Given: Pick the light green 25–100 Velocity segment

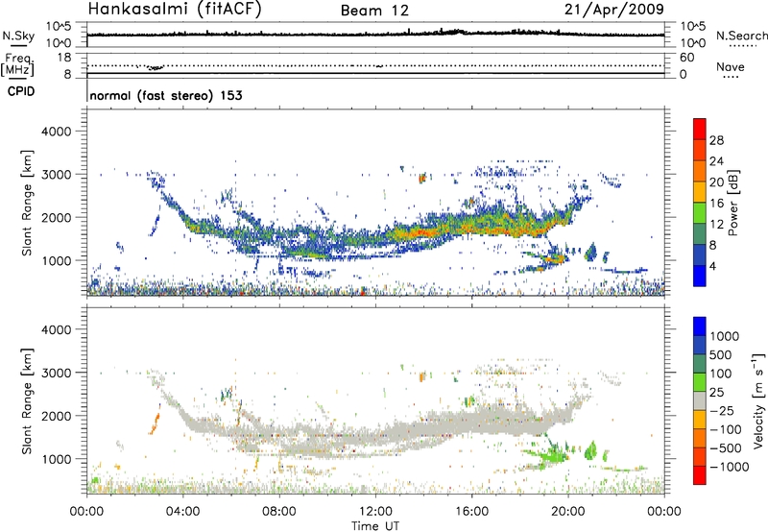Looking at the screenshot, I should (700, 382).
